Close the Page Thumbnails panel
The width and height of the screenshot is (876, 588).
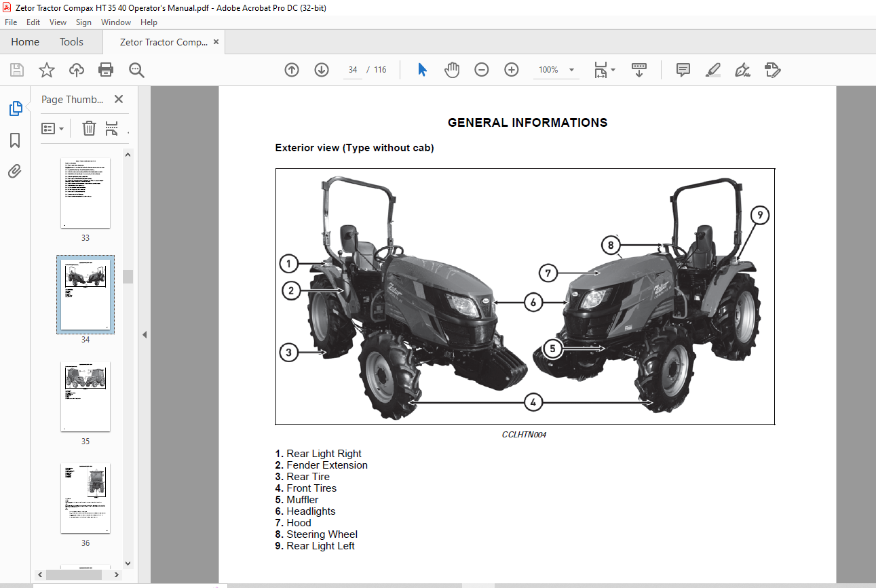[x=119, y=99]
